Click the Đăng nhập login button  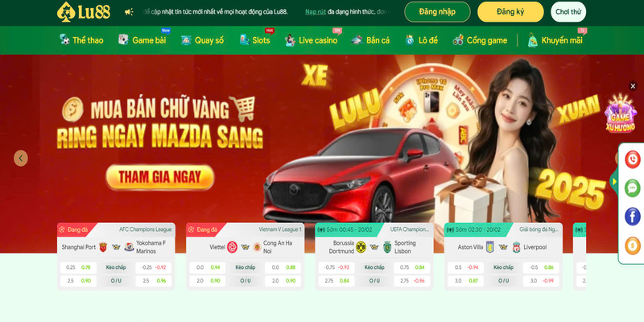(x=437, y=12)
